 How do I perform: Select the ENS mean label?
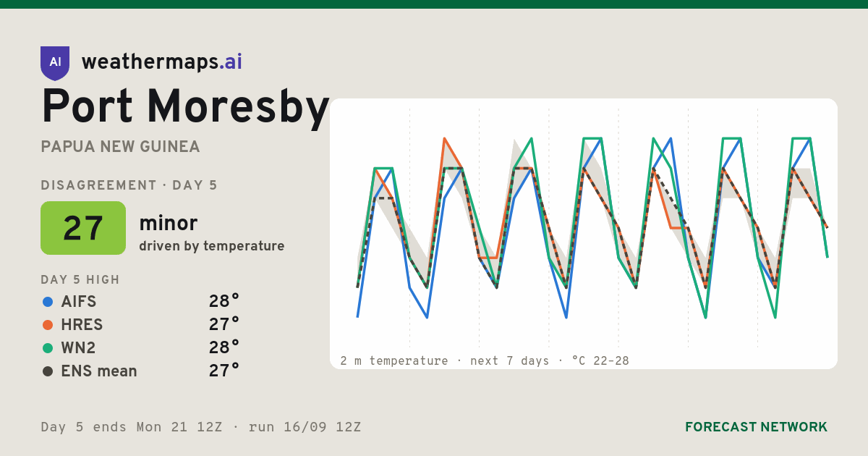tap(99, 371)
